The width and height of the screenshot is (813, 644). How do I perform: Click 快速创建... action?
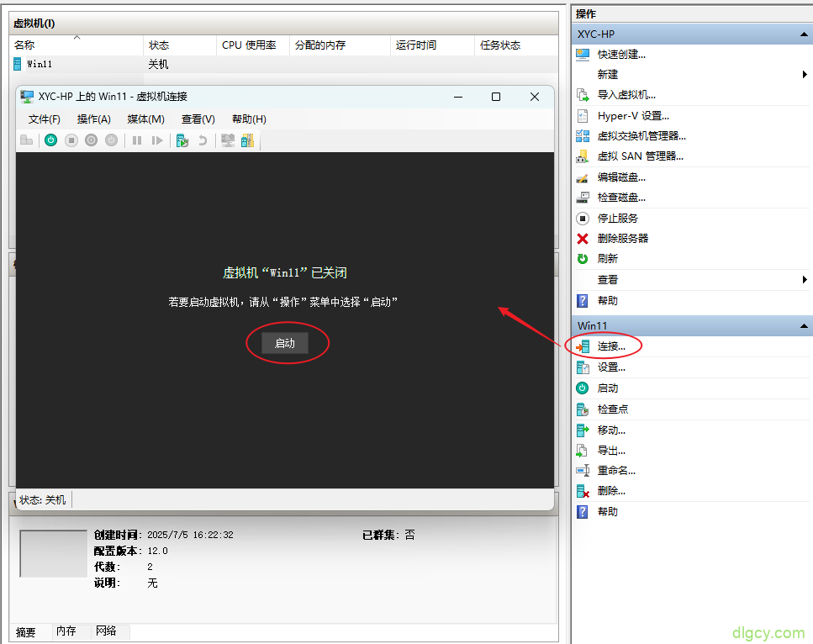621,55
